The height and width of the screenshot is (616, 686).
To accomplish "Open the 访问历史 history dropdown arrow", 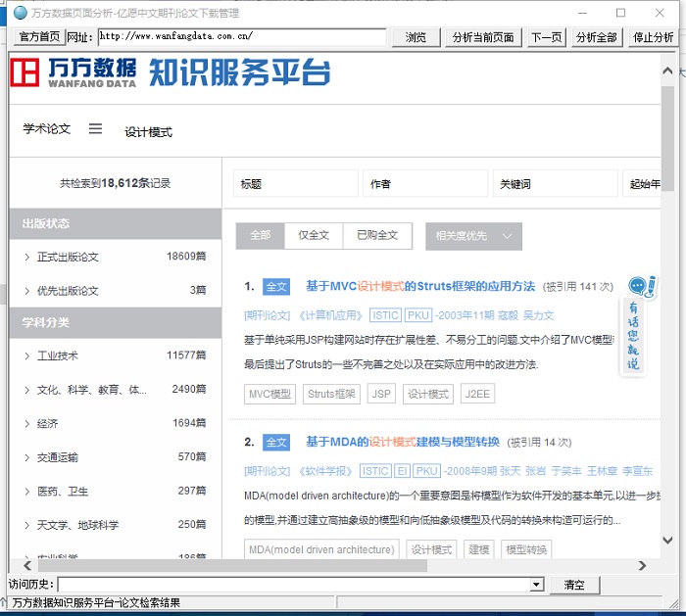I will [x=536, y=585].
